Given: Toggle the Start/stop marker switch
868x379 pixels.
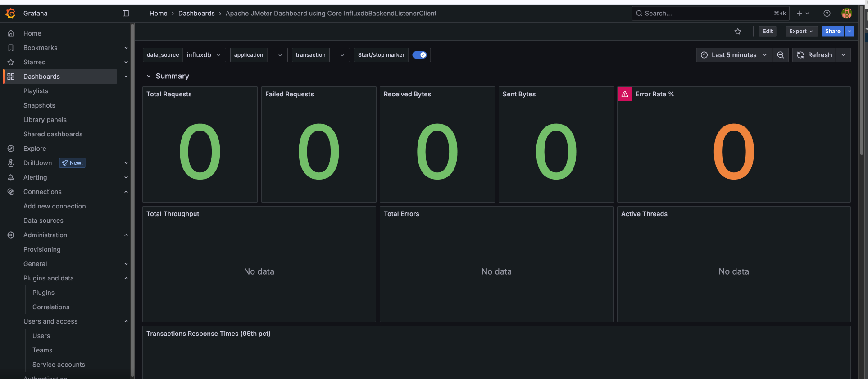Looking at the screenshot, I should coord(419,55).
